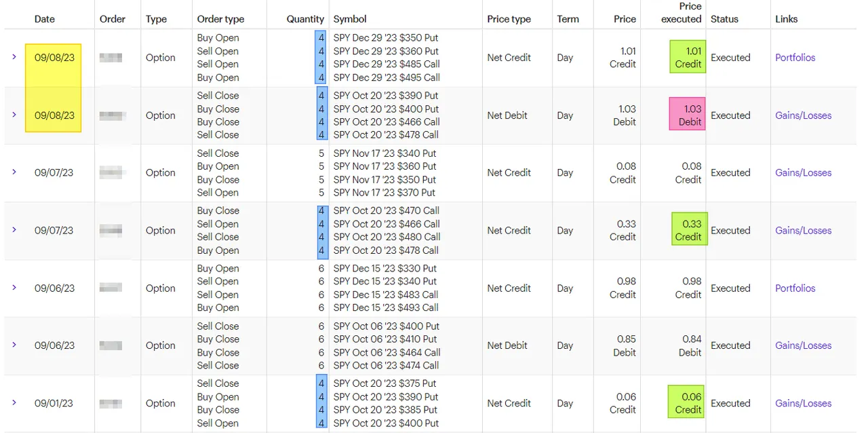Click the 0.06 Credit price executed value
The image size is (868, 433).
(688, 403)
